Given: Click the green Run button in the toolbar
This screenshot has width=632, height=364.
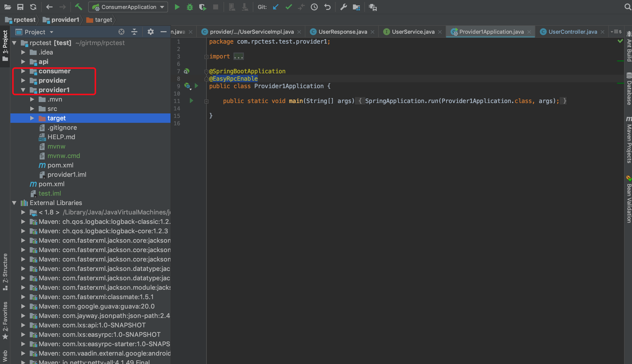Looking at the screenshot, I should [x=177, y=7].
